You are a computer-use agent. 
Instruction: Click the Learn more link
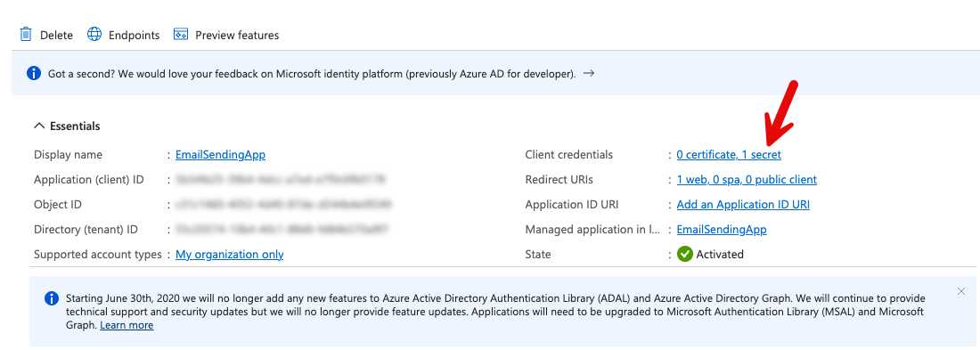tap(127, 326)
